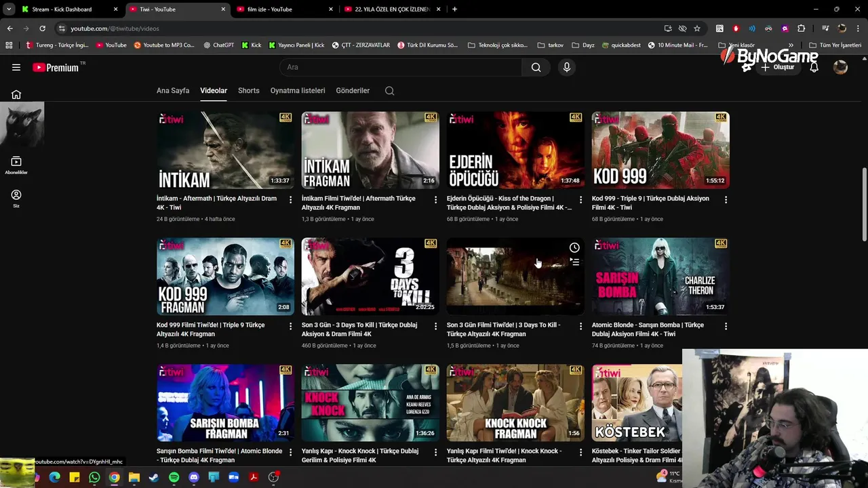Viewport: 868px width, 488px height.
Task: Open the Oynatma listeleri tab
Action: coord(298,91)
